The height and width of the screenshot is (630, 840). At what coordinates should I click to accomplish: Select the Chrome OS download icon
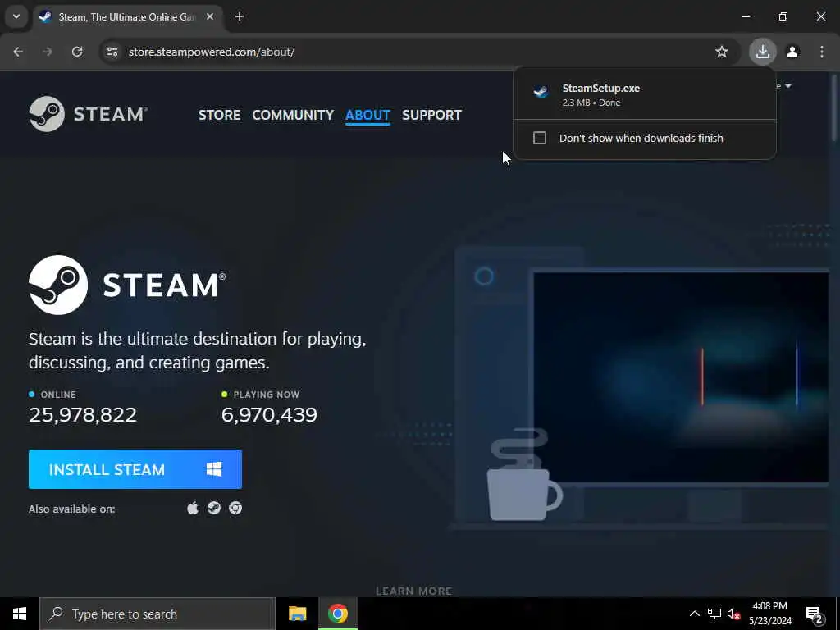(x=235, y=508)
